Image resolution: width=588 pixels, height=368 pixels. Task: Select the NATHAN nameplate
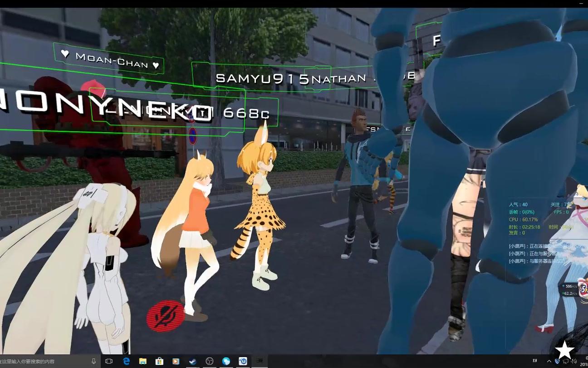coord(339,79)
